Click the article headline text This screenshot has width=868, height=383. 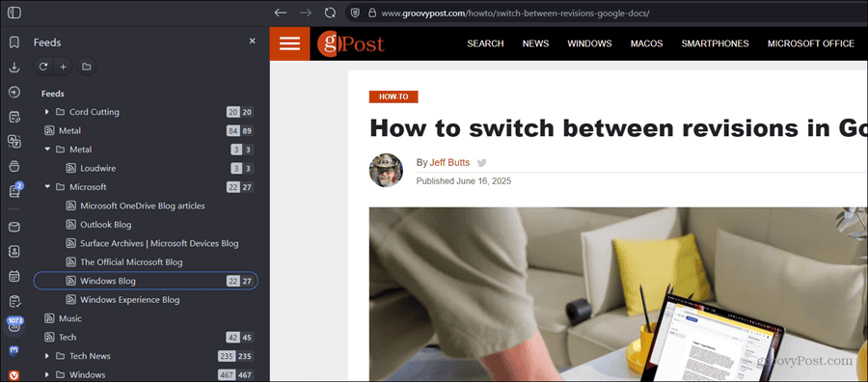[x=618, y=128]
